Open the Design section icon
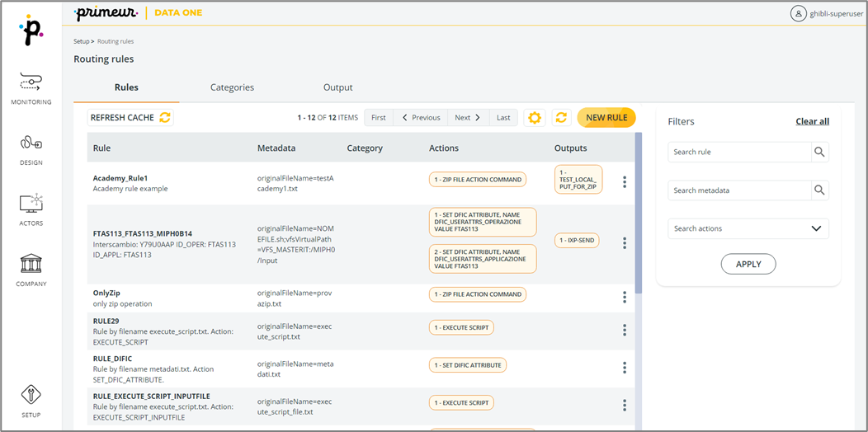The image size is (868, 432). pyautogui.click(x=31, y=143)
